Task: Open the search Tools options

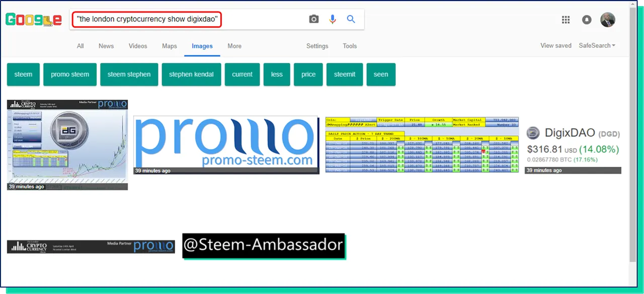Action: pyautogui.click(x=350, y=46)
